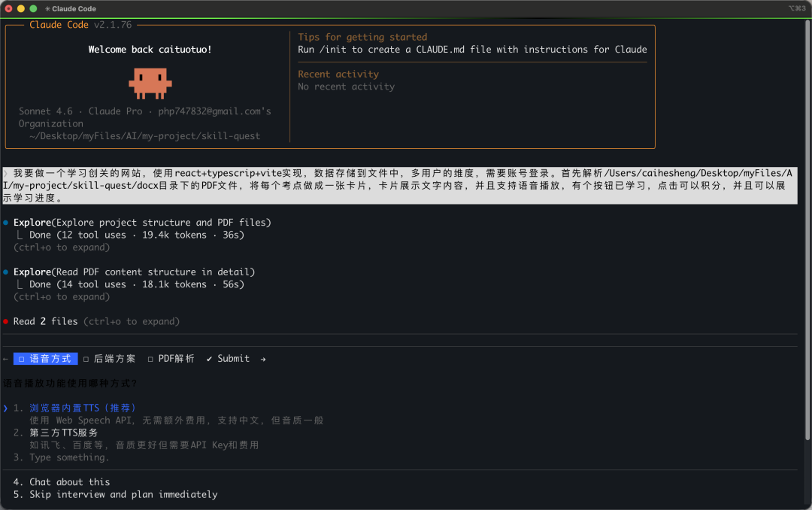The width and height of the screenshot is (812, 510).
Task: Click the 如讯飞、百度等 description line
Action: click(x=144, y=445)
